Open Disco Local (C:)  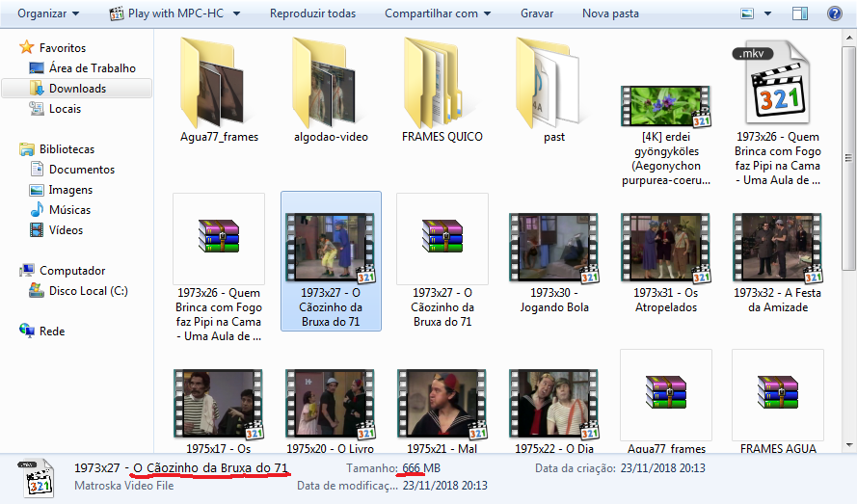(89, 290)
